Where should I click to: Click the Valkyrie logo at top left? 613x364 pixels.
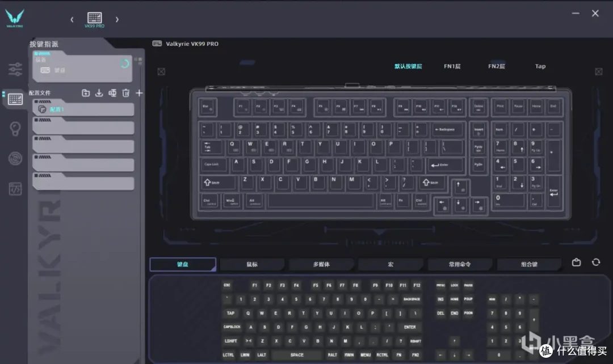[x=15, y=18]
